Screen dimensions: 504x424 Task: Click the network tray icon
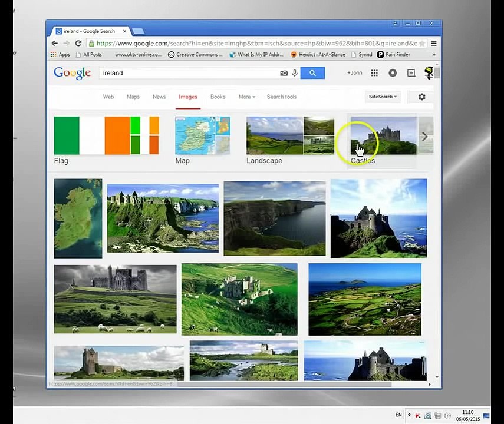(x=437, y=416)
